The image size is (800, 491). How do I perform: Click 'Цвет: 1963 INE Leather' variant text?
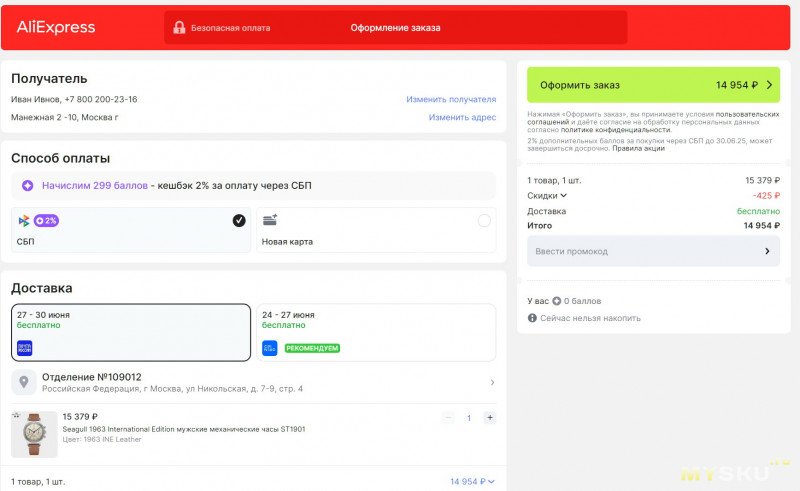click(x=102, y=439)
